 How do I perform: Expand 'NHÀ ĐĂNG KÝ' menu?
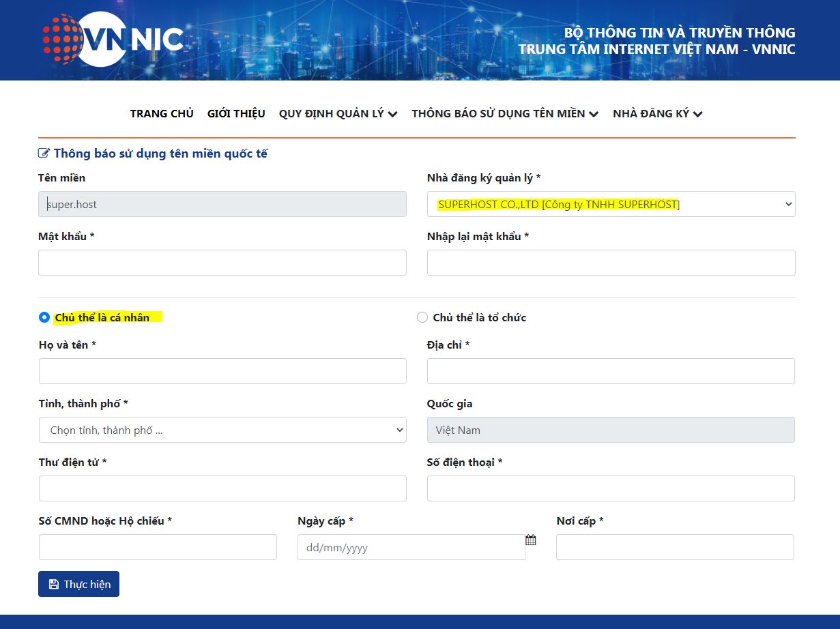click(657, 114)
